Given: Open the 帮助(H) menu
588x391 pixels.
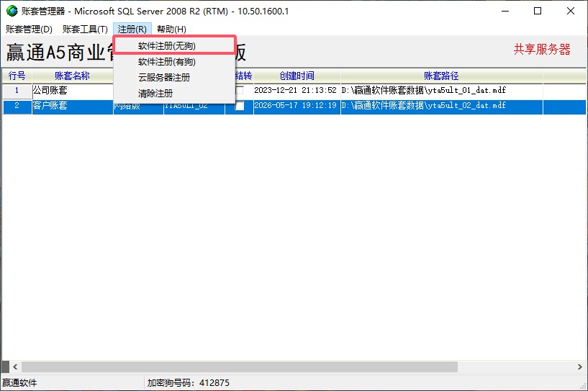Looking at the screenshot, I should point(171,30).
